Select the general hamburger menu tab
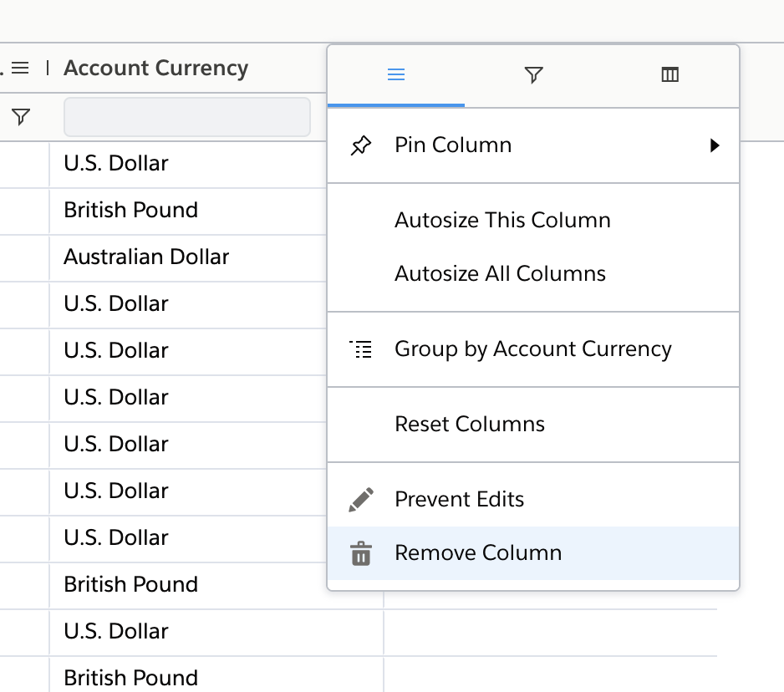 point(396,75)
